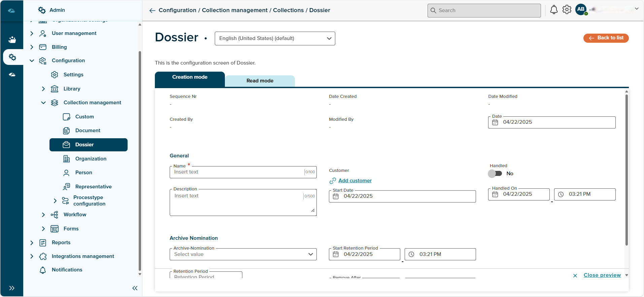This screenshot has width=644, height=297.
Task: Expand the Workflow tree item
Action: tap(43, 215)
